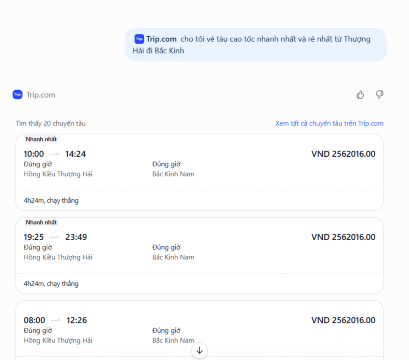Click the price of the 08:00 train
The width and height of the screenshot is (409, 360).
(x=343, y=320)
